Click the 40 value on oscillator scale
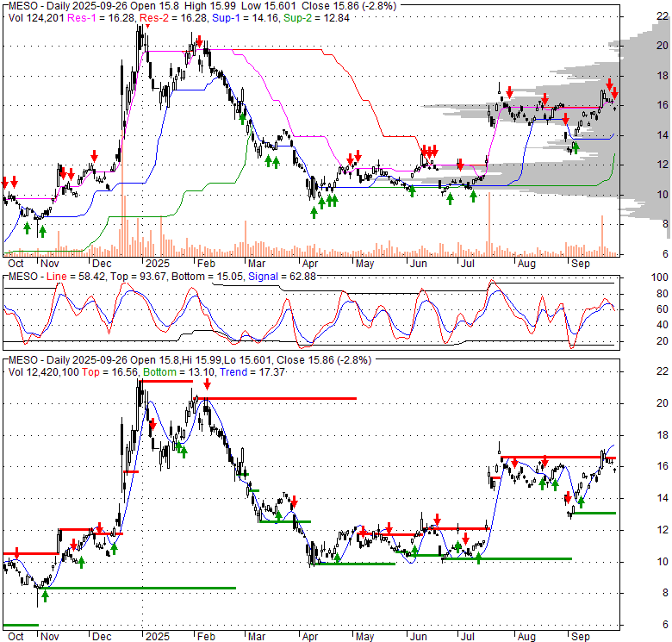672x642 pixels. [x=663, y=325]
